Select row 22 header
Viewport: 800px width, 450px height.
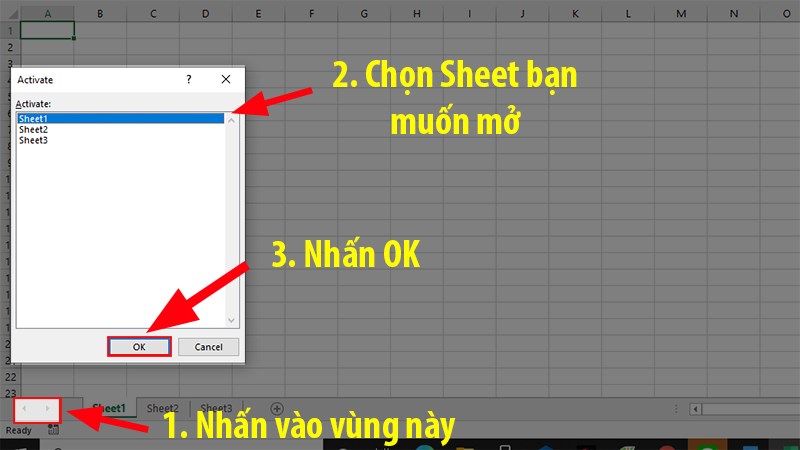click(10, 377)
